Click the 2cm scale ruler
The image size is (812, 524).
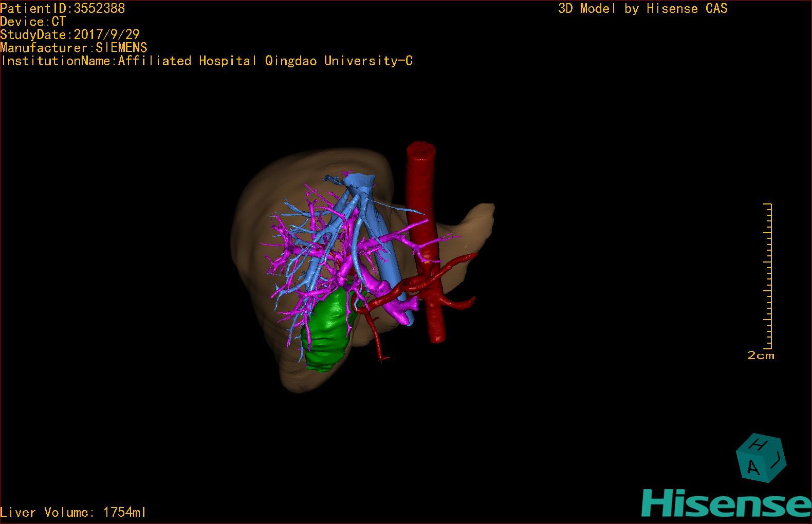pos(767,276)
